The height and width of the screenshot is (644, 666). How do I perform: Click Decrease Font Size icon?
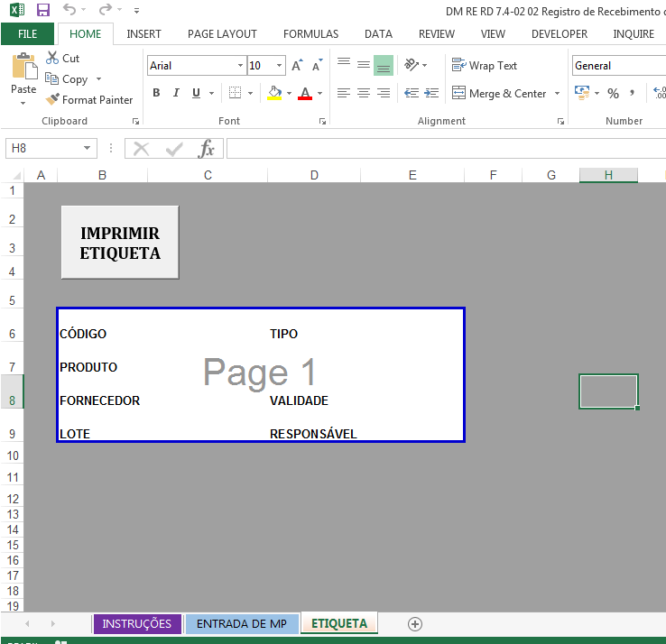pos(318,65)
